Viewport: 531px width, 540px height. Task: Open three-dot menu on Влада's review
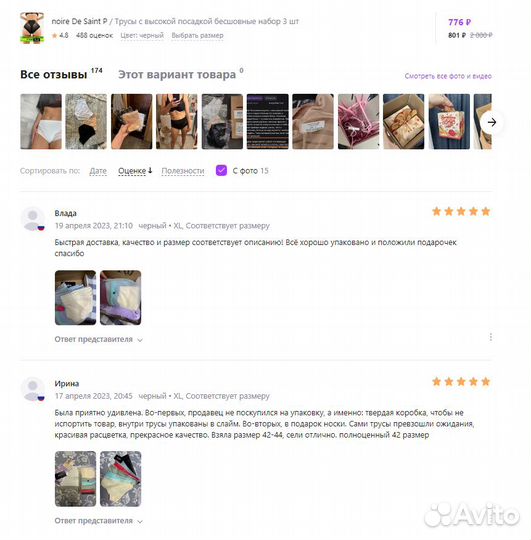pyautogui.click(x=491, y=337)
